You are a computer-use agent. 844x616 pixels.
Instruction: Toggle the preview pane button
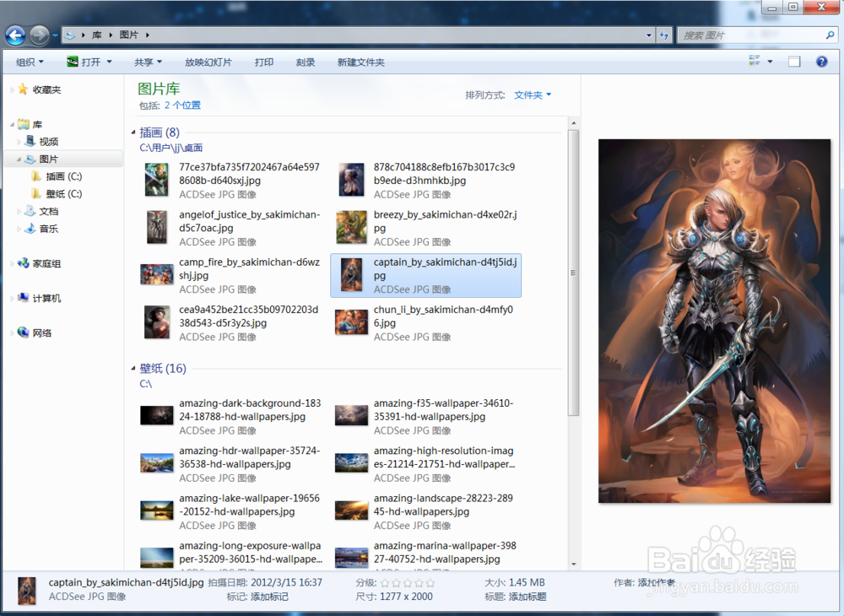pyautogui.click(x=794, y=62)
